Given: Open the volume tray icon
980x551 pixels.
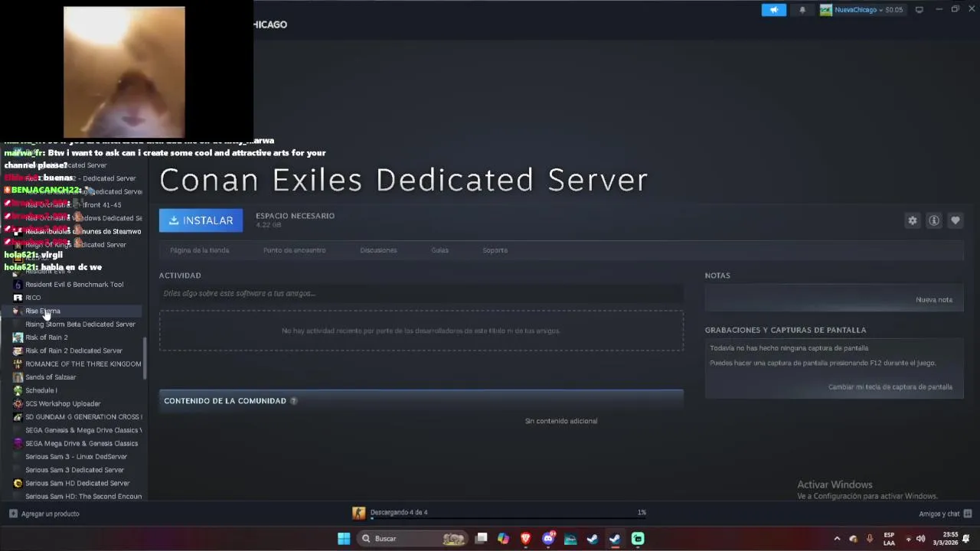Looking at the screenshot, I should click(920, 539).
